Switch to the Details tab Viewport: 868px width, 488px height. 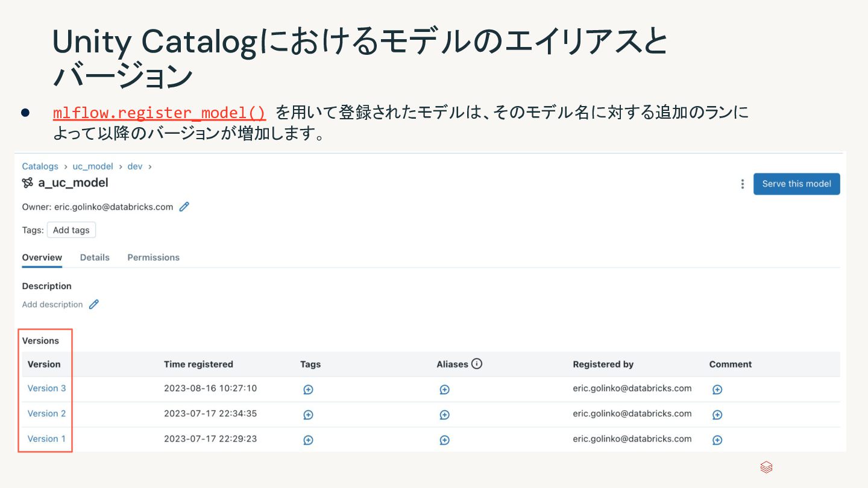point(95,257)
